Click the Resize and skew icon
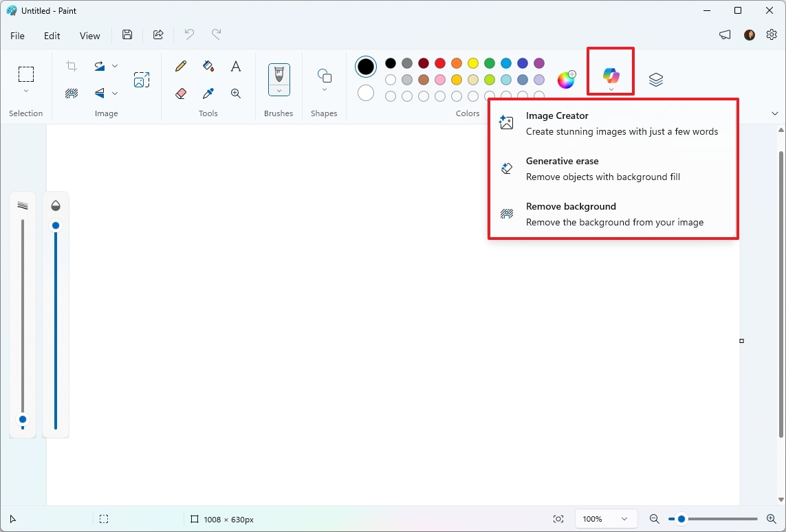 coord(142,80)
